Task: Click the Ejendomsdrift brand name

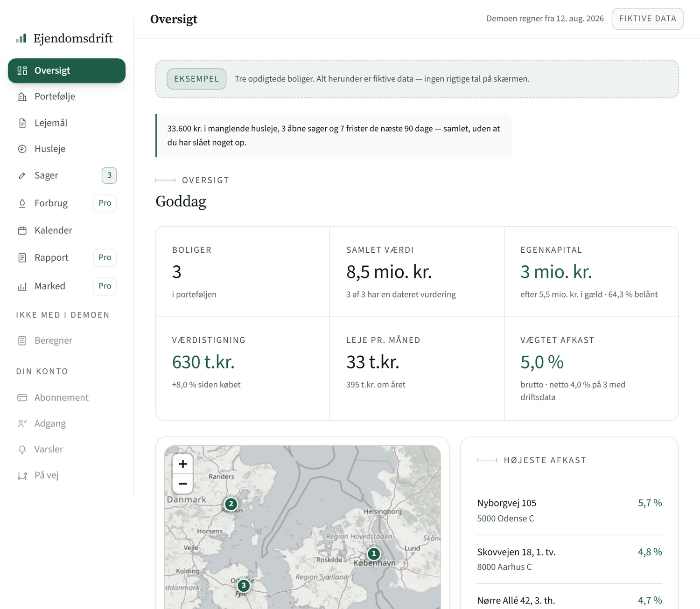Action: coord(73,38)
